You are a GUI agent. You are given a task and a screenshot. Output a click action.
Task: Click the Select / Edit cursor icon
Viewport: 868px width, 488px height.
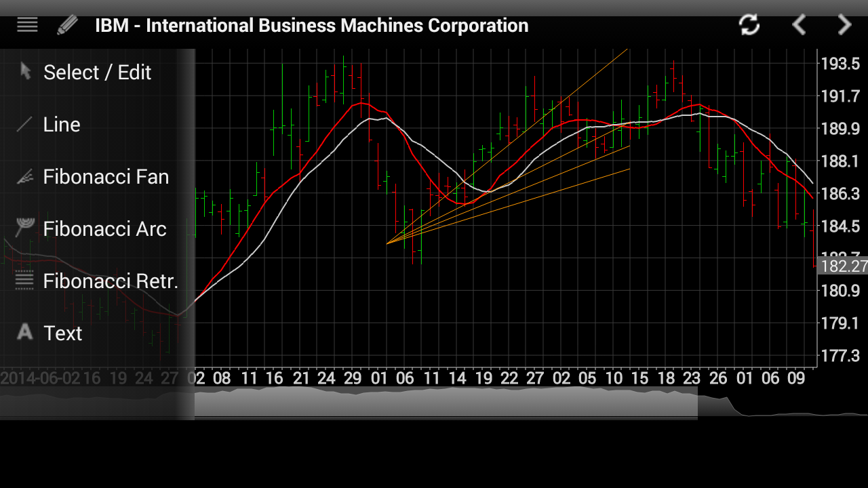pos(26,72)
